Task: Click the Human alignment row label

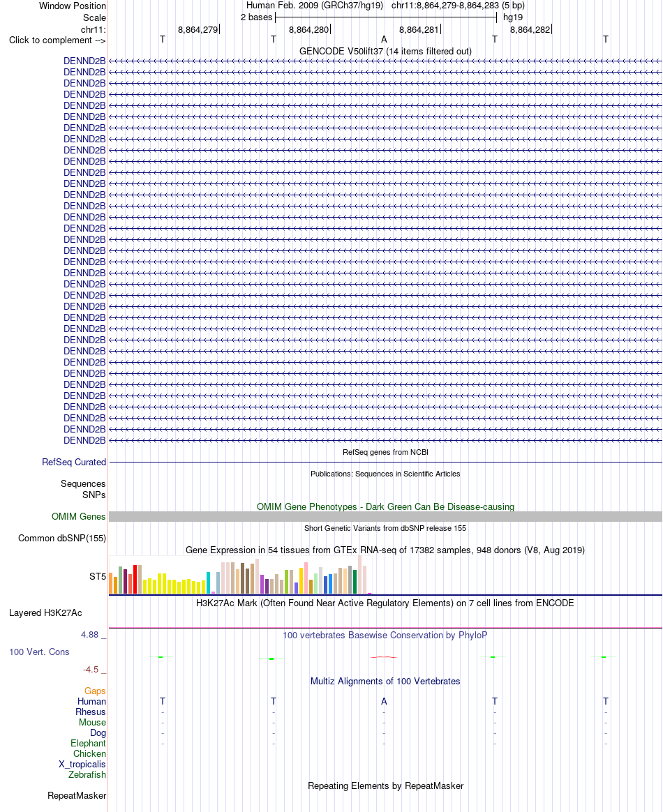Action: [x=91, y=701]
